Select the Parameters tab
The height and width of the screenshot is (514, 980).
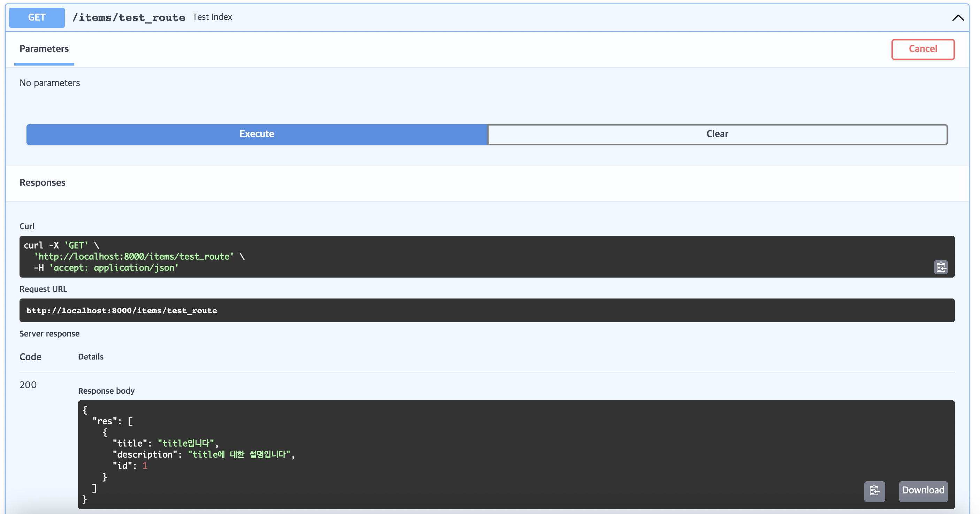tap(44, 49)
